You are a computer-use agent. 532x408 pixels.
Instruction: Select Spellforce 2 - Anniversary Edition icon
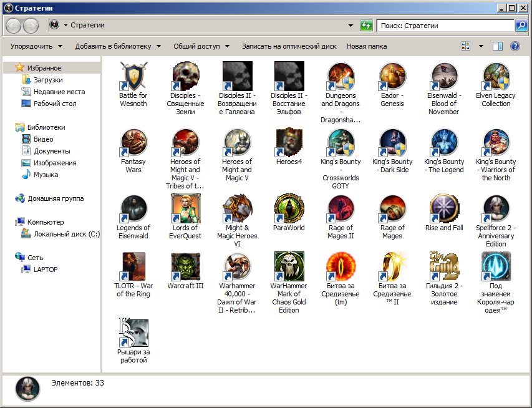(x=496, y=208)
